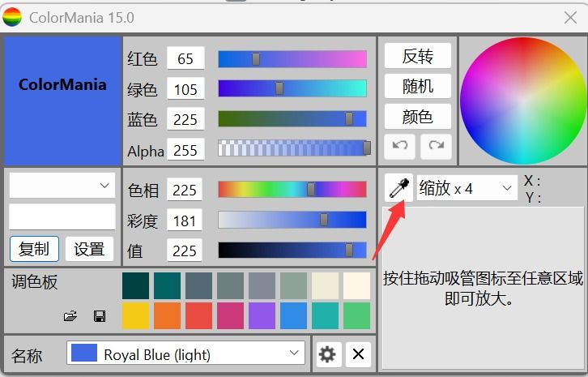Click the blue channel slider
The width and height of the screenshot is (588, 377).
[x=292, y=119]
